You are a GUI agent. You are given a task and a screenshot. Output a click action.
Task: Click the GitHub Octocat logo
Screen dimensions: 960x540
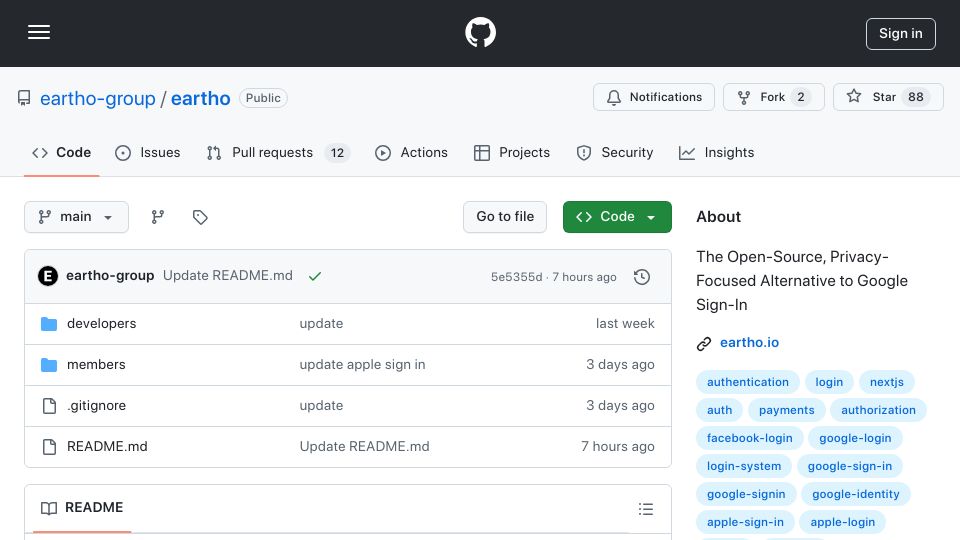point(480,32)
